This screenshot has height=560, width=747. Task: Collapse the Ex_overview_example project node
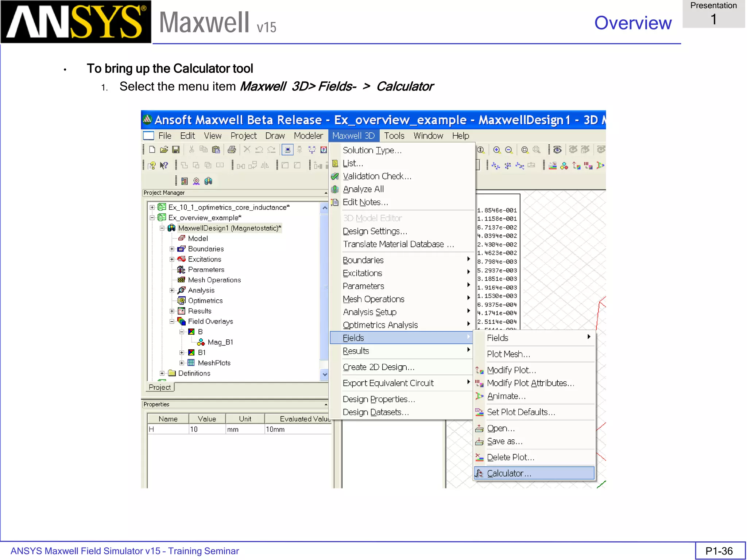pos(152,218)
